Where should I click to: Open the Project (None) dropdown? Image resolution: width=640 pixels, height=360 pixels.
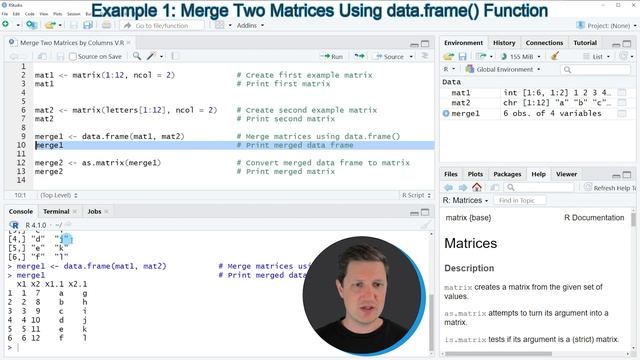607,25
